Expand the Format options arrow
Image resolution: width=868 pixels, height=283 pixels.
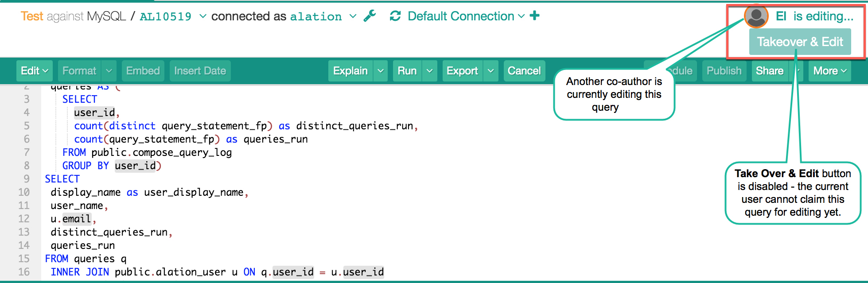point(109,71)
